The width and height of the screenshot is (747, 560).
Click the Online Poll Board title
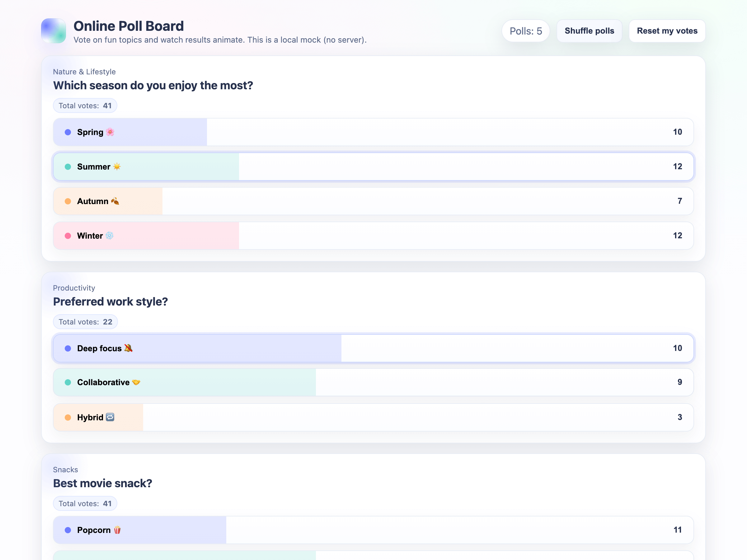[129, 26]
